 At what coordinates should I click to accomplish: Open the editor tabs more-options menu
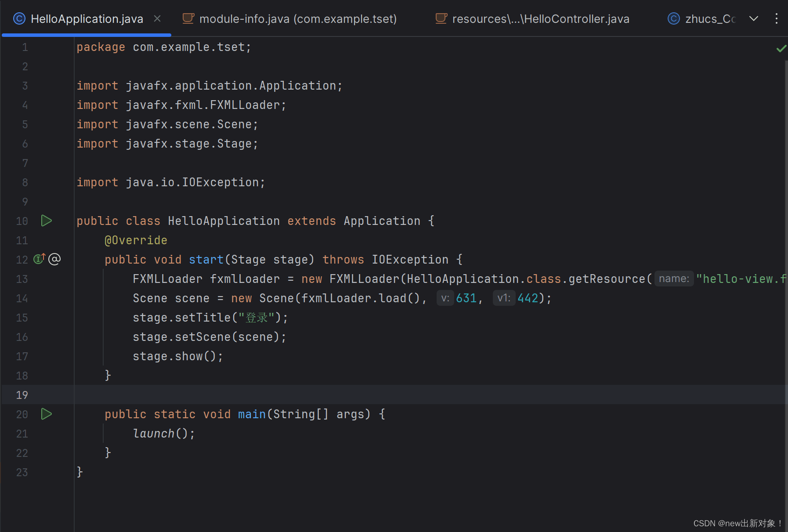pyautogui.click(x=777, y=18)
